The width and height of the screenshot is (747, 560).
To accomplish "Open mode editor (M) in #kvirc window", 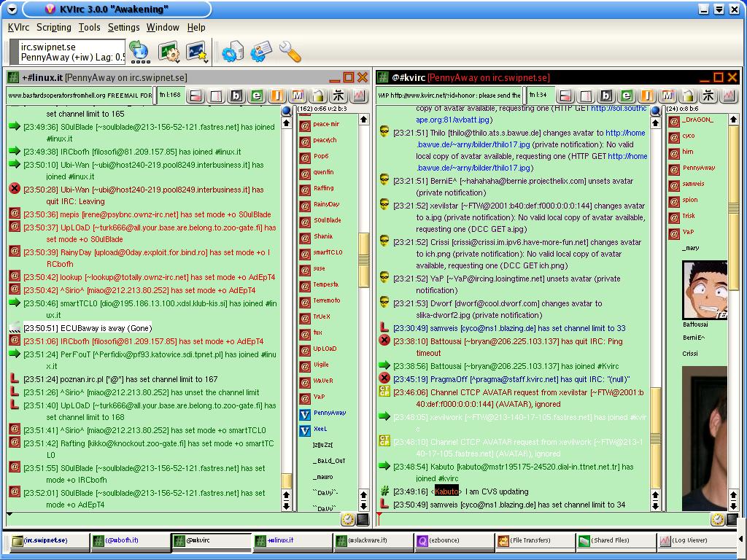I will tap(667, 96).
